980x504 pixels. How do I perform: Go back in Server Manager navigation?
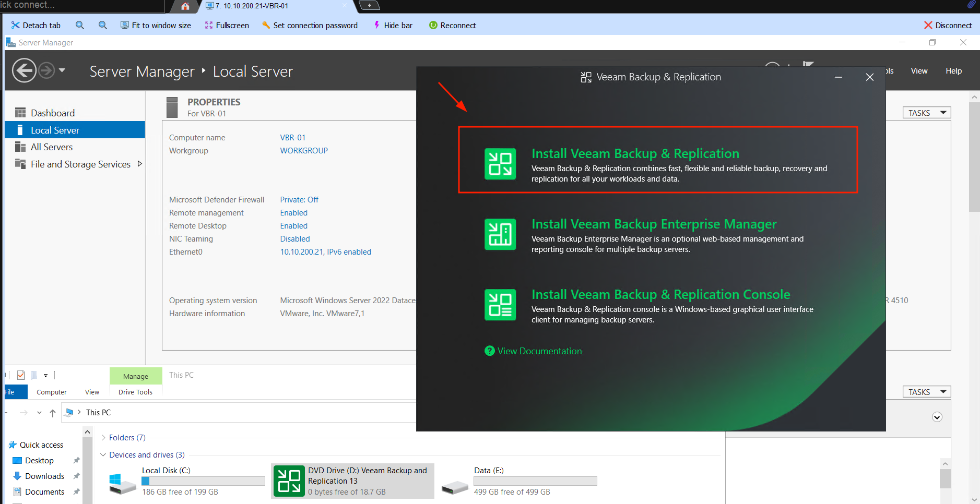(24, 70)
